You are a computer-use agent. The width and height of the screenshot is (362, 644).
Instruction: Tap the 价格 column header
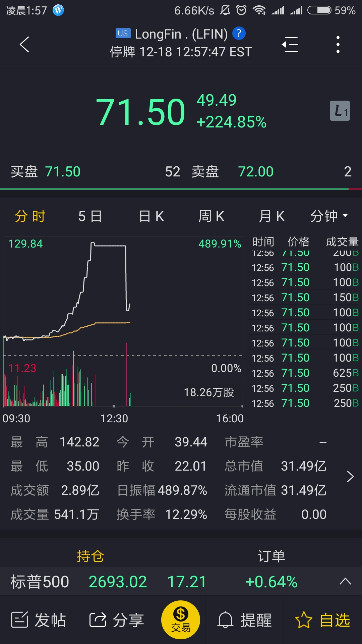[299, 241]
